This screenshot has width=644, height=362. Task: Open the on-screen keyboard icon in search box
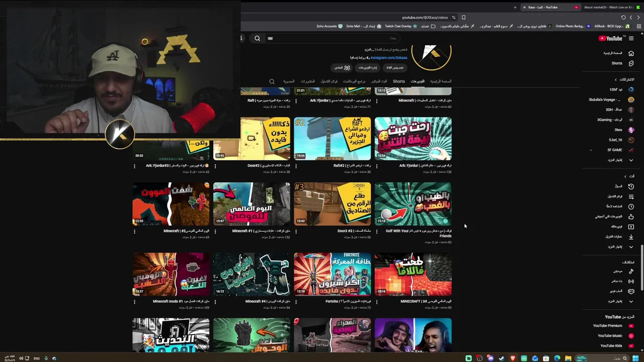[x=270, y=38]
